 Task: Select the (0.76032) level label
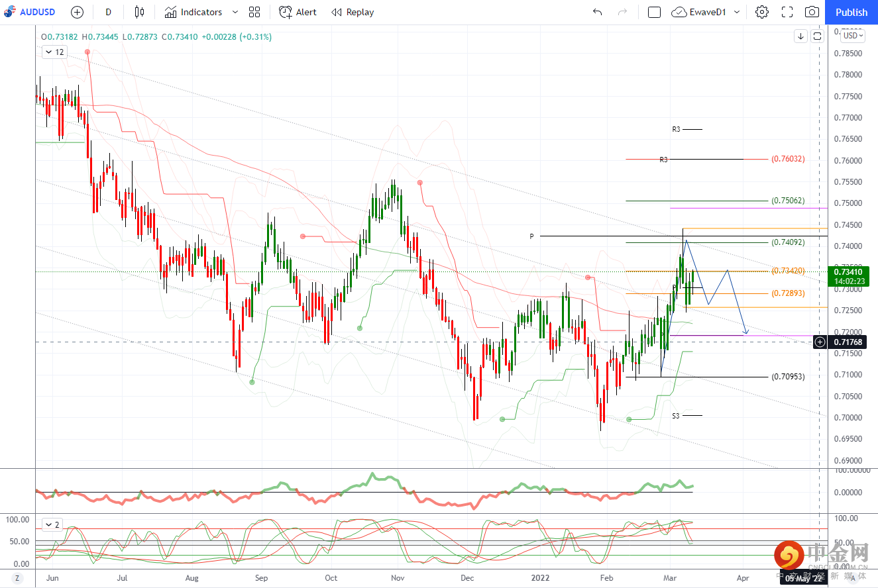788,159
